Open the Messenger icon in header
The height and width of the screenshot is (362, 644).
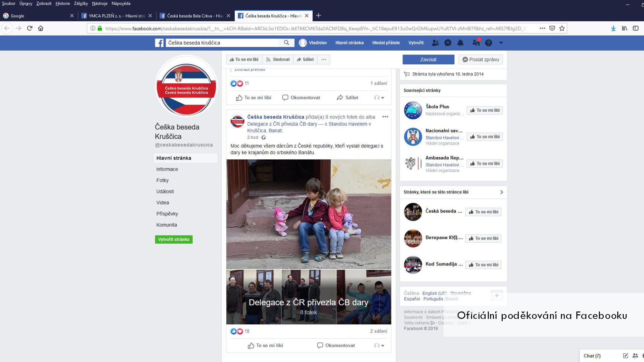(448, 43)
